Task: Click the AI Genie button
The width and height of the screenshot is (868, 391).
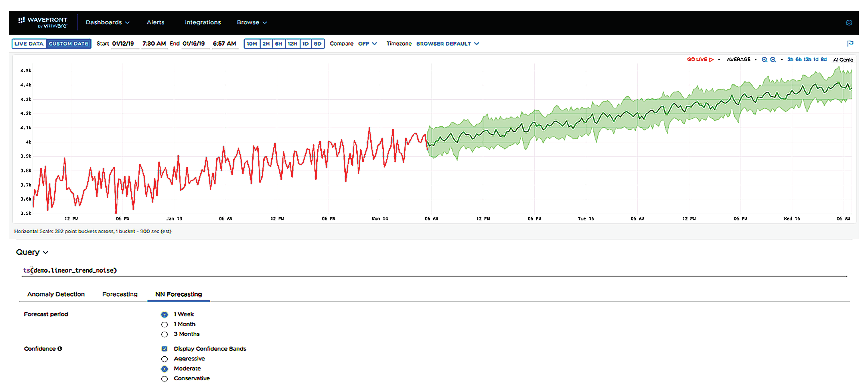Action: pos(843,60)
